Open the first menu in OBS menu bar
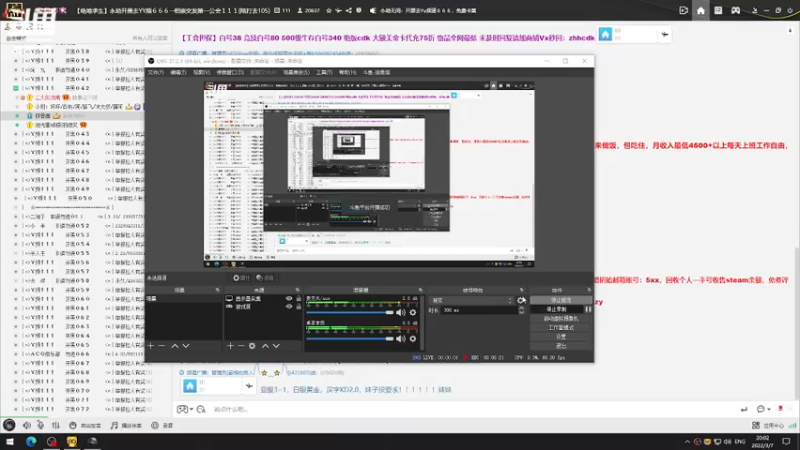Viewport: 800px width, 450px height. pyautogui.click(x=156, y=72)
